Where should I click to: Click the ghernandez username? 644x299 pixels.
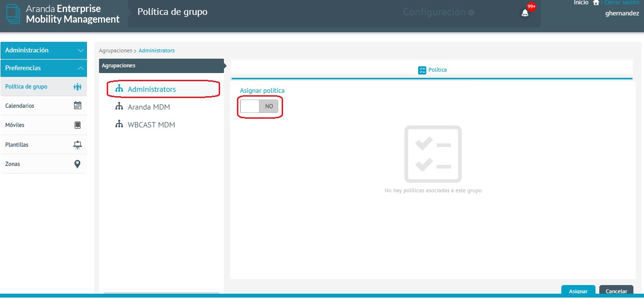click(x=622, y=13)
